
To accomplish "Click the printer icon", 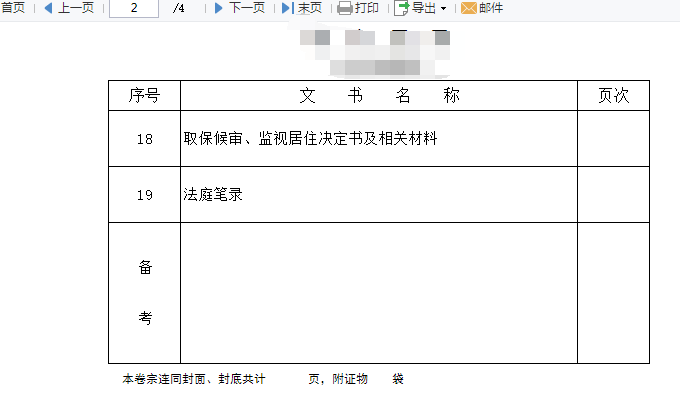I will 345,8.
